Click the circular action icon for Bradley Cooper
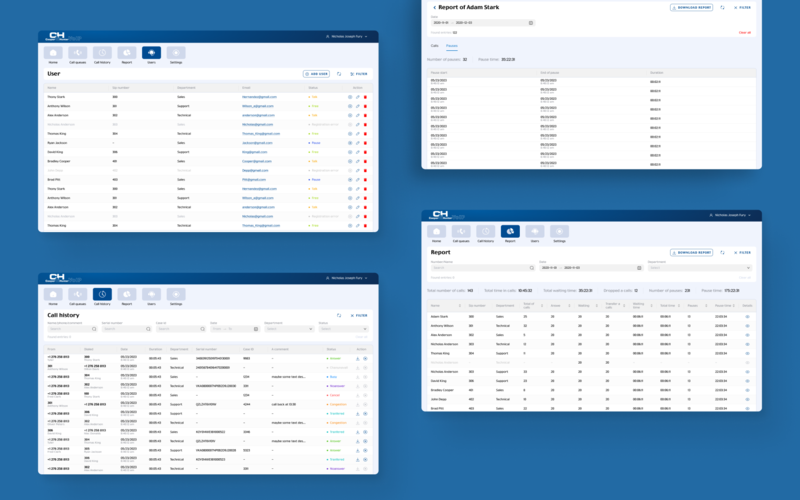Image resolution: width=800 pixels, height=500 pixels. (350, 161)
